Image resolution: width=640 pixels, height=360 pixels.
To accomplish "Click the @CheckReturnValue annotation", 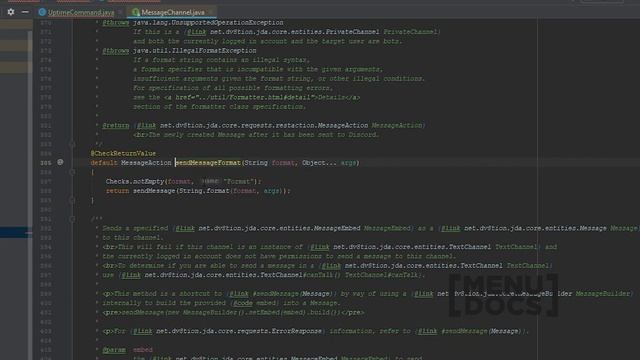I will (x=123, y=153).
